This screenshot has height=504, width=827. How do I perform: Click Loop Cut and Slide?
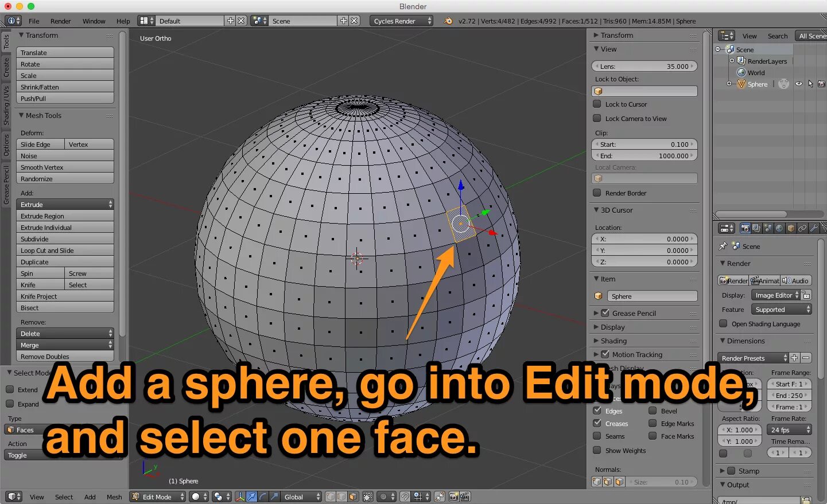pyautogui.click(x=65, y=250)
